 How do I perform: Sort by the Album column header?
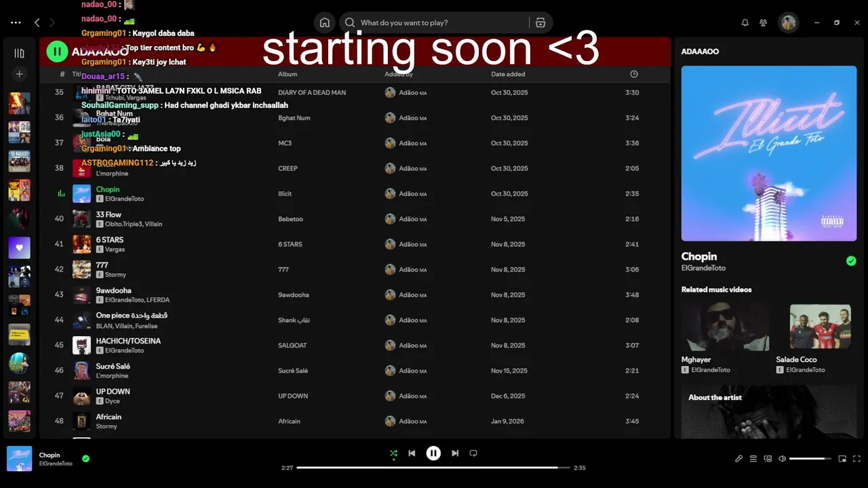(288, 74)
